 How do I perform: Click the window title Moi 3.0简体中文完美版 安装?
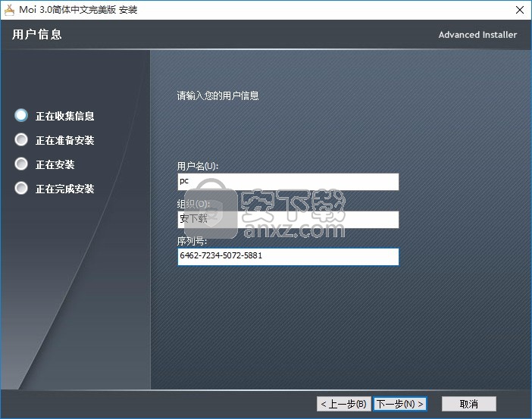coord(78,10)
